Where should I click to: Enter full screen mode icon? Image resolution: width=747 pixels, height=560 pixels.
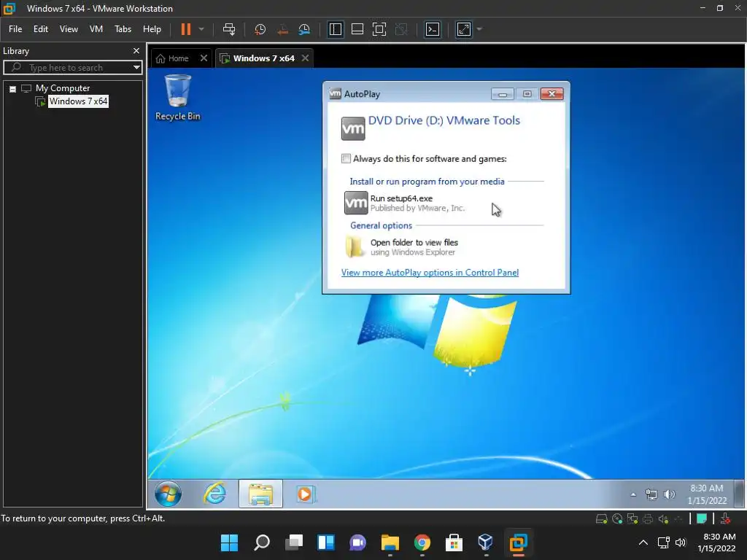point(379,29)
